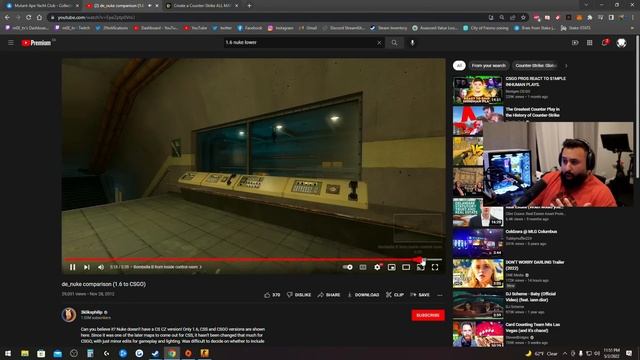Open notifications bell
Screen dimensions: 640x360
(x=605, y=42)
